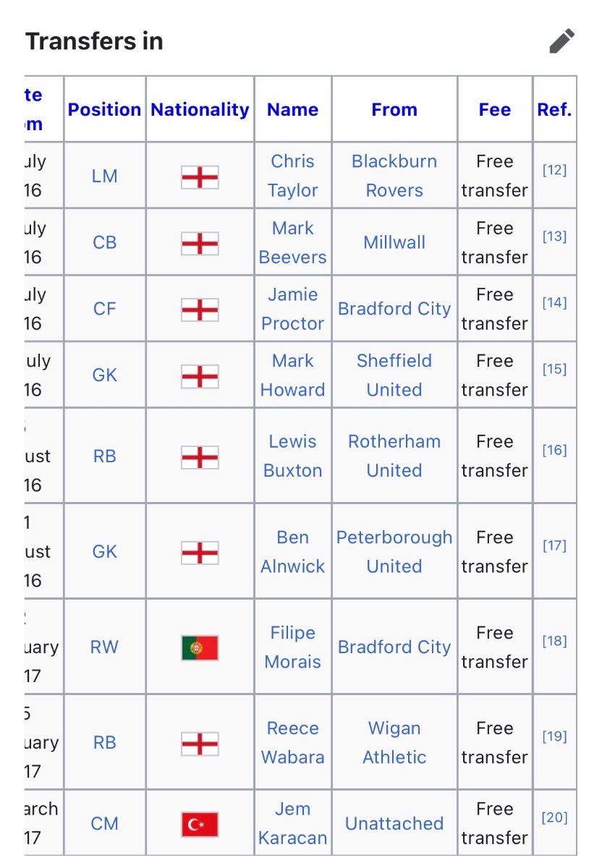Screen dimensions: 602x868
Task: Follow the Peterborough United link
Action: (x=394, y=552)
